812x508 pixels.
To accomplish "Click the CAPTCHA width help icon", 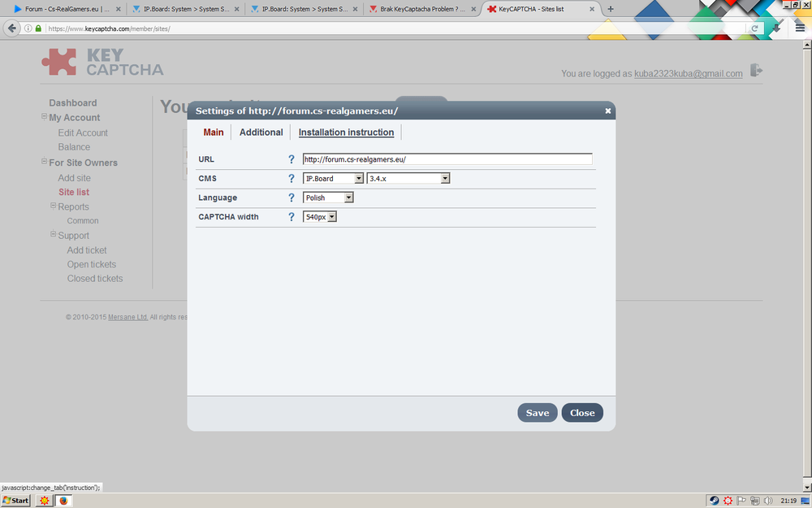I will (x=292, y=217).
